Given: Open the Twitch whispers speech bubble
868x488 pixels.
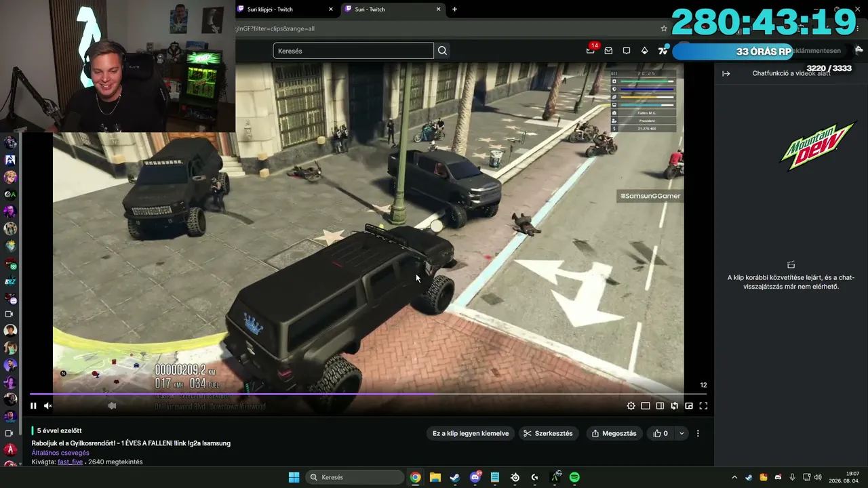Looking at the screenshot, I should click(x=627, y=51).
